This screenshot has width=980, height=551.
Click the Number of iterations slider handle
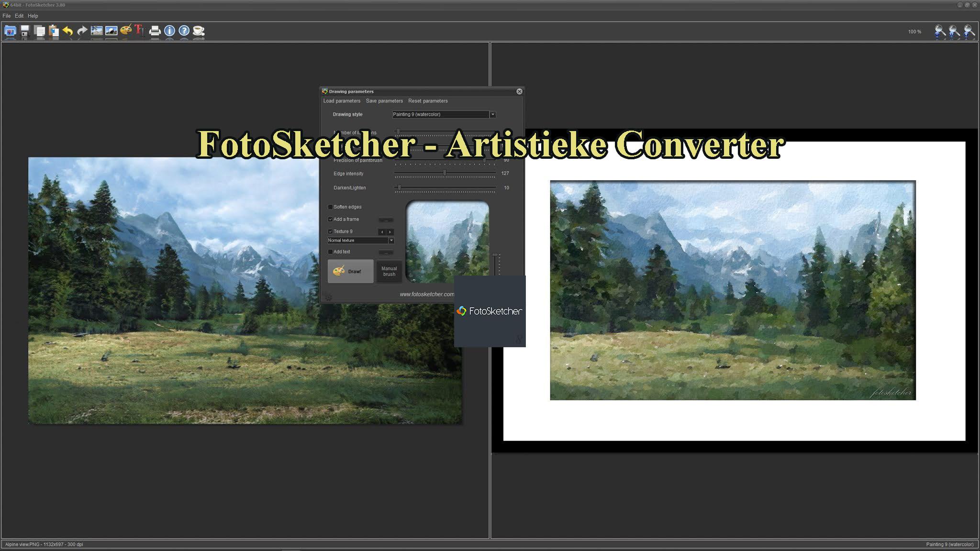click(398, 131)
